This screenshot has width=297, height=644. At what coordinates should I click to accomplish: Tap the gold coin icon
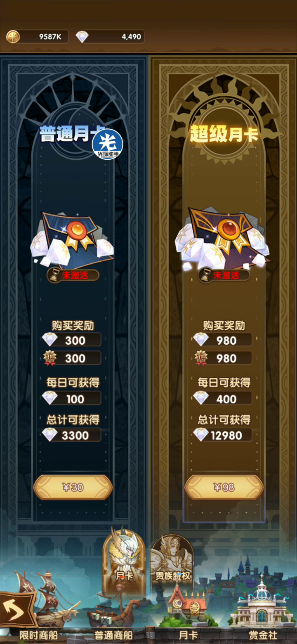[x=13, y=37]
